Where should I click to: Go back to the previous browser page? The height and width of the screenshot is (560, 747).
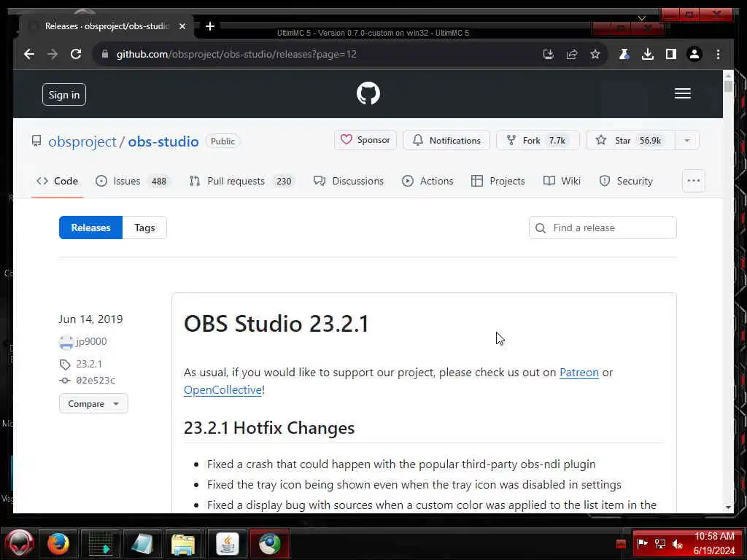click(x=29, y=54)
